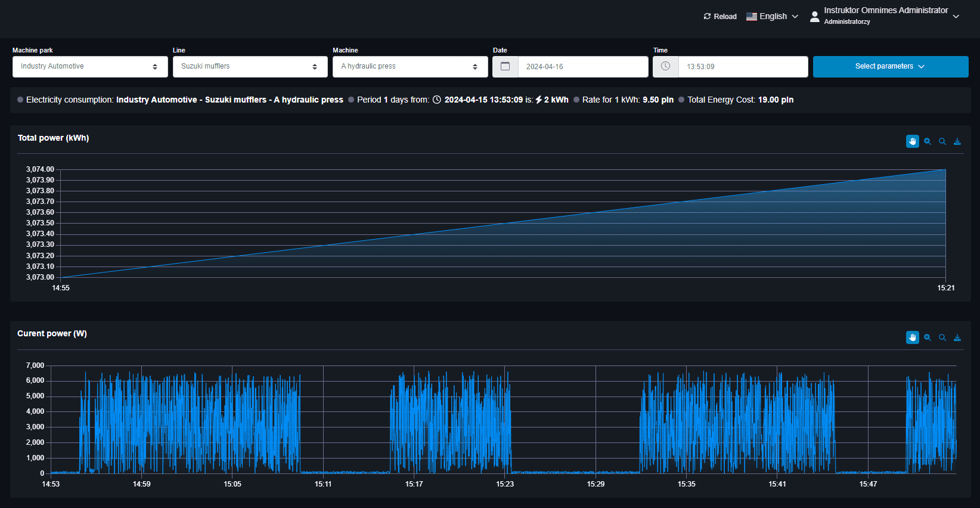Download the Total power chart
This screenshot has height=508, width=980.
click(x=957, y=141)
